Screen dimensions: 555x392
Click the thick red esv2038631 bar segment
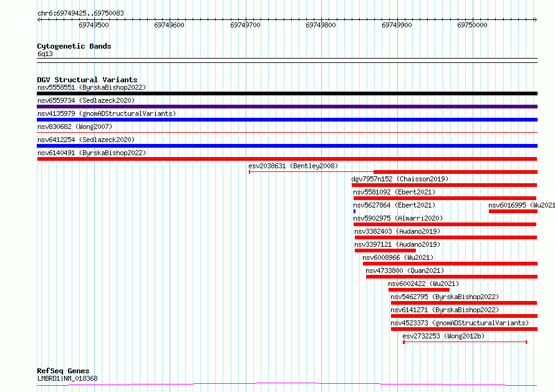456,172
